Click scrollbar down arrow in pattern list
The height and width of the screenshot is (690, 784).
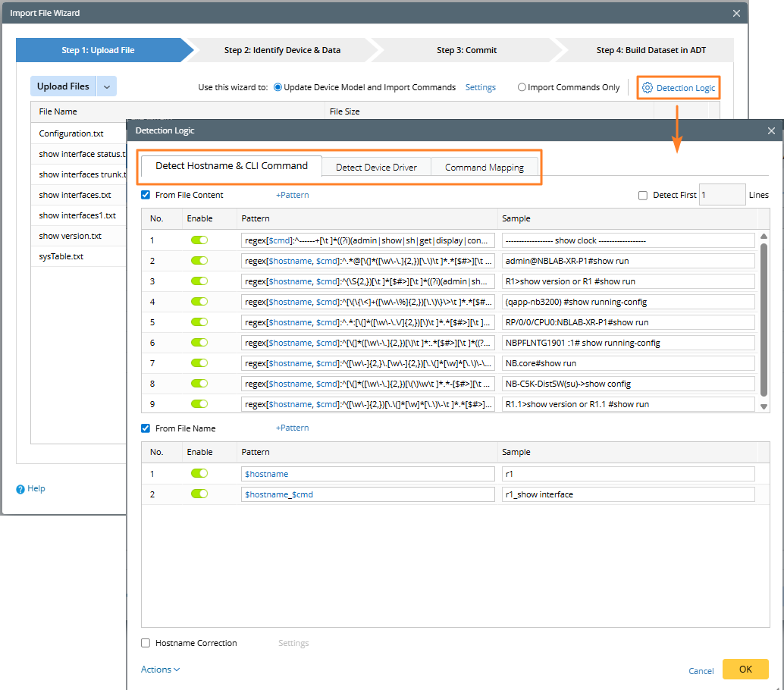pos(764,406)
